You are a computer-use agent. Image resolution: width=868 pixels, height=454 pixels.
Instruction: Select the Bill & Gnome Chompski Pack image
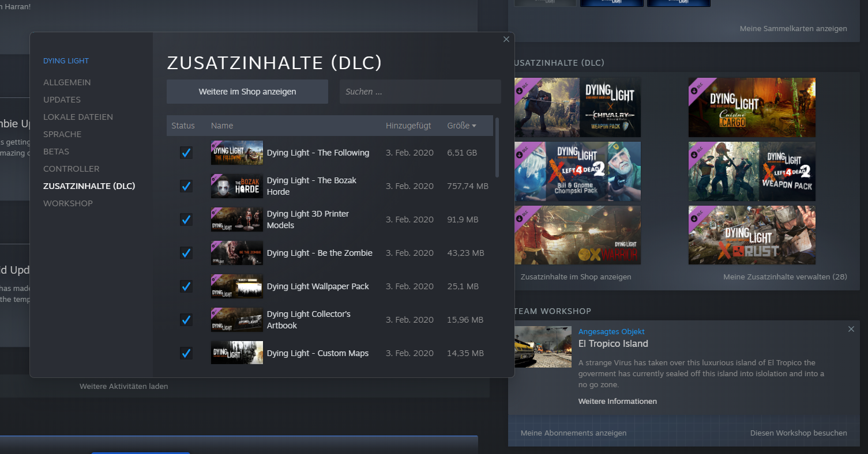tap(577, 171)
